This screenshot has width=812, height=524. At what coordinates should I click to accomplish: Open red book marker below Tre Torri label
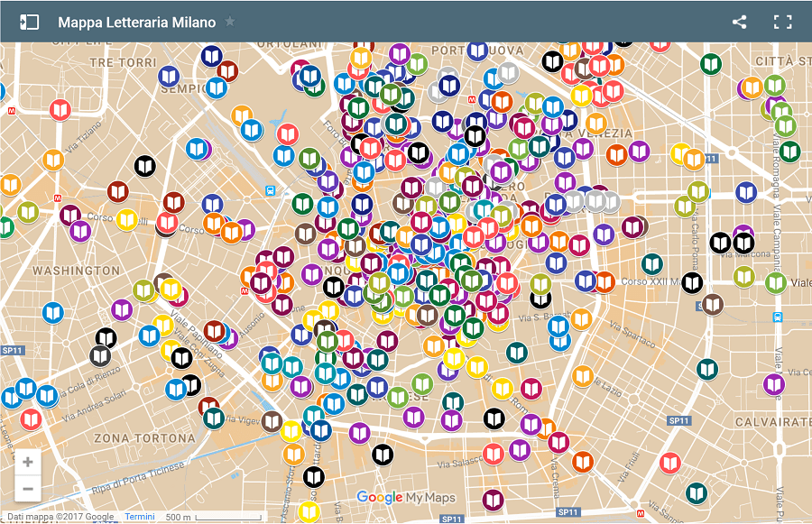click(x=60, y=110)
